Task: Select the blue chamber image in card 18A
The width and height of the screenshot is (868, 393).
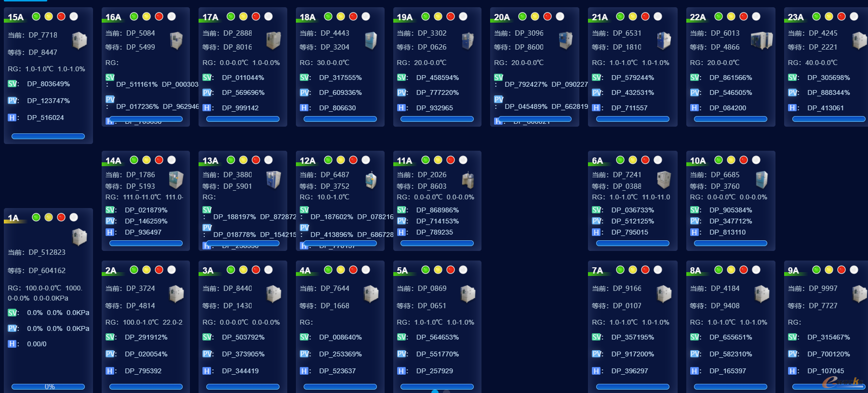Action: click(x=371, y=41)
